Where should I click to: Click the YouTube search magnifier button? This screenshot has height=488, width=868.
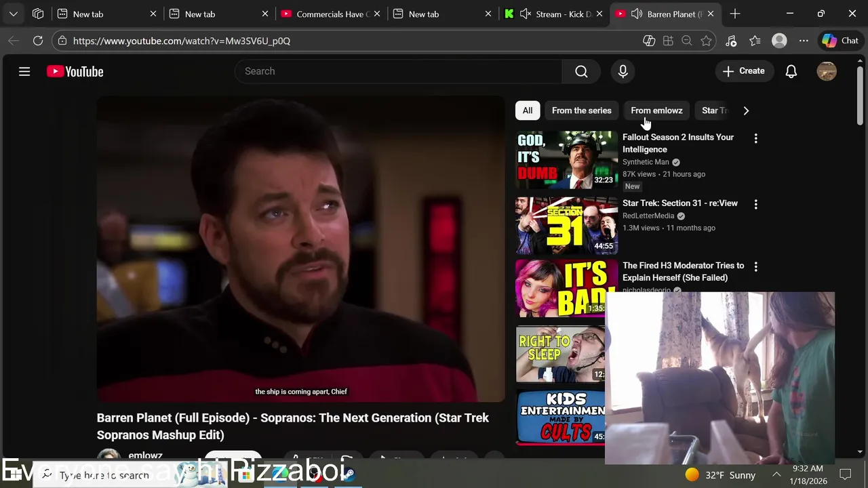pyautogui.click(x=581, y=71)
